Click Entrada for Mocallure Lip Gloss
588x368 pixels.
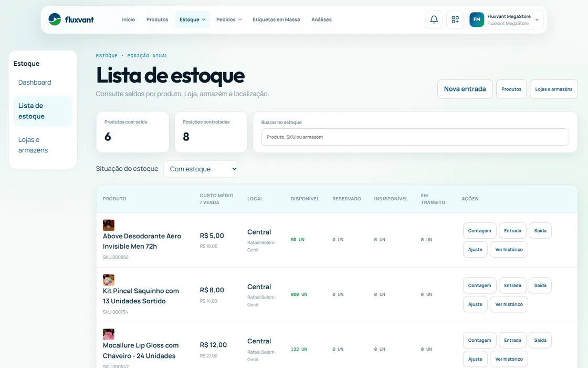point(512,340)
